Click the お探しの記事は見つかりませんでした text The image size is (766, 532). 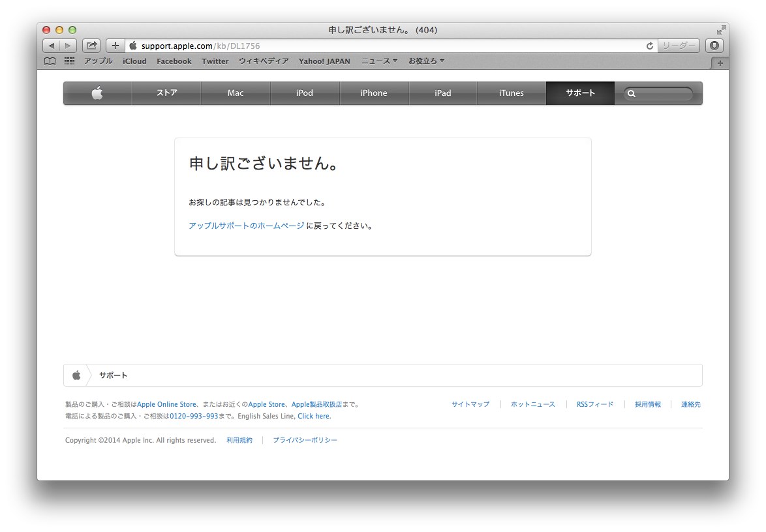point(257,202)
